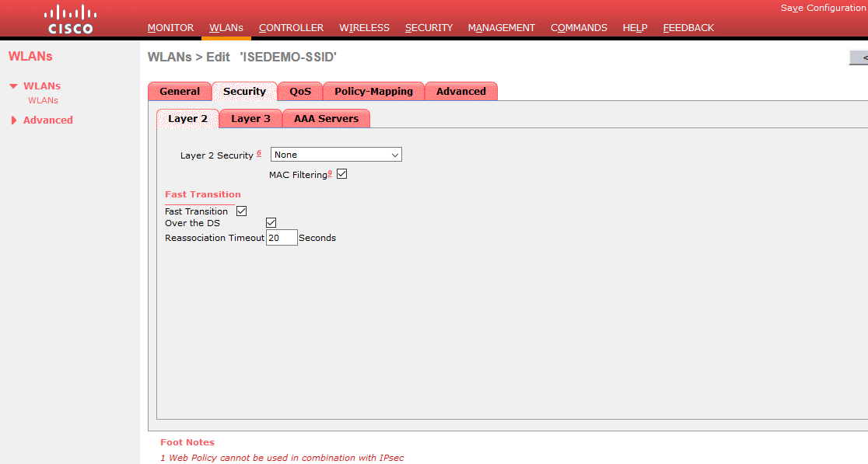Open the SECURITY menu
The height and width of the screenshot is (464, 868).
(429, 28)
